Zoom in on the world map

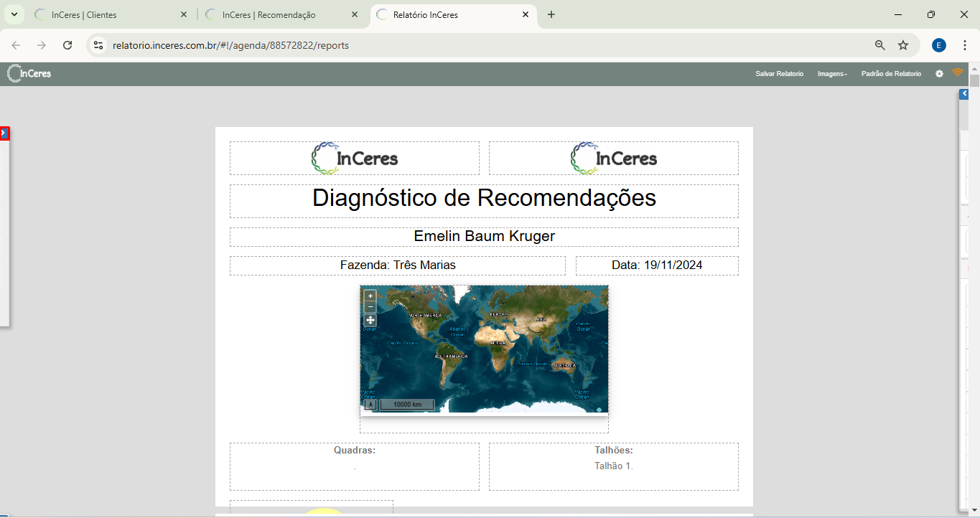(x=370, y=296)
